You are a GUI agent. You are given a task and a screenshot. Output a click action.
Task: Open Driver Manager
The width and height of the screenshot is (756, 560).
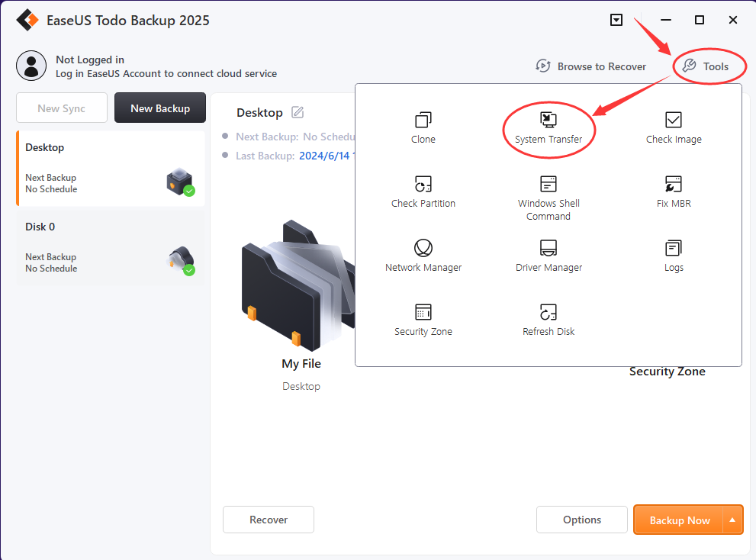click(x=549, y=256)
